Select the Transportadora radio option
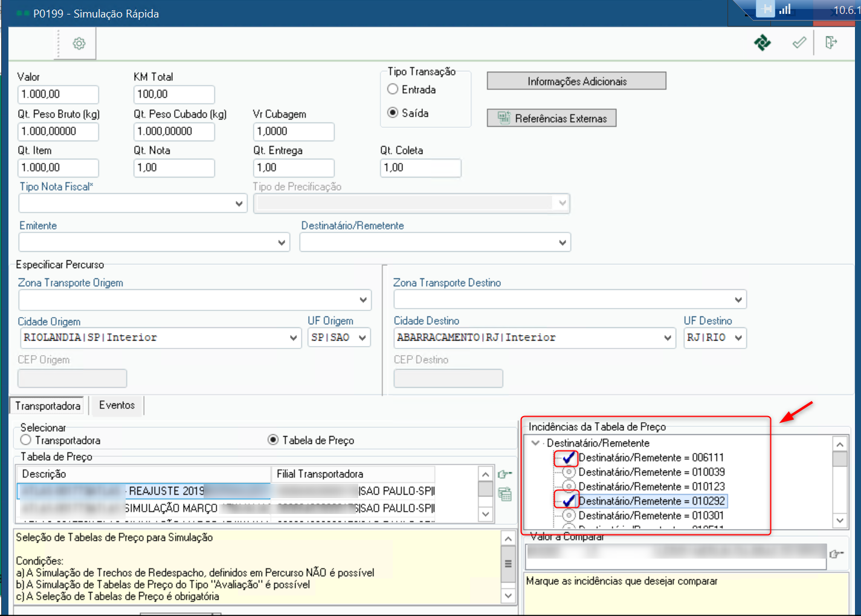 click(25, 440)
